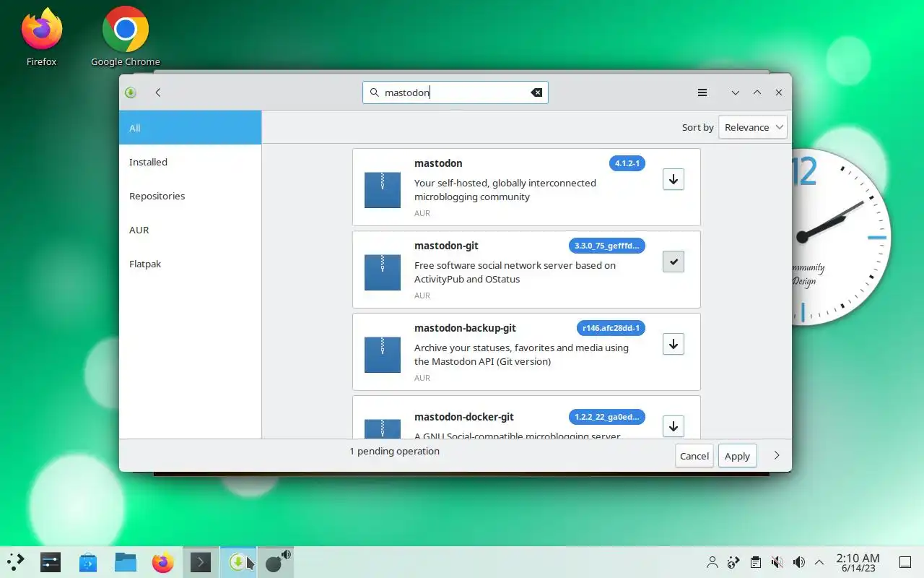Click the muted microphone tray icon
Screen dimensions: 924x578
[x=777, y=562]
